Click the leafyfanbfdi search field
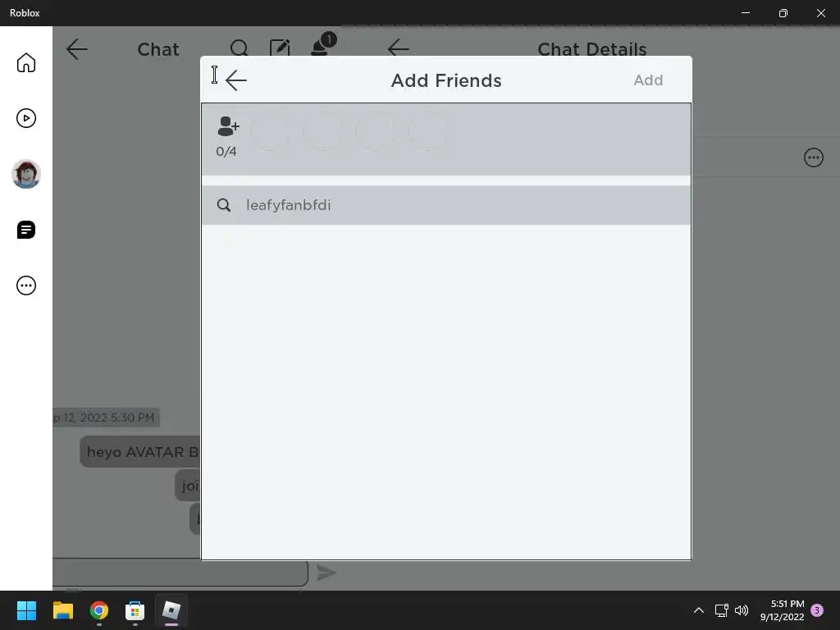The height and width of the screenshot is (630, 840). [x=445, y=205]
